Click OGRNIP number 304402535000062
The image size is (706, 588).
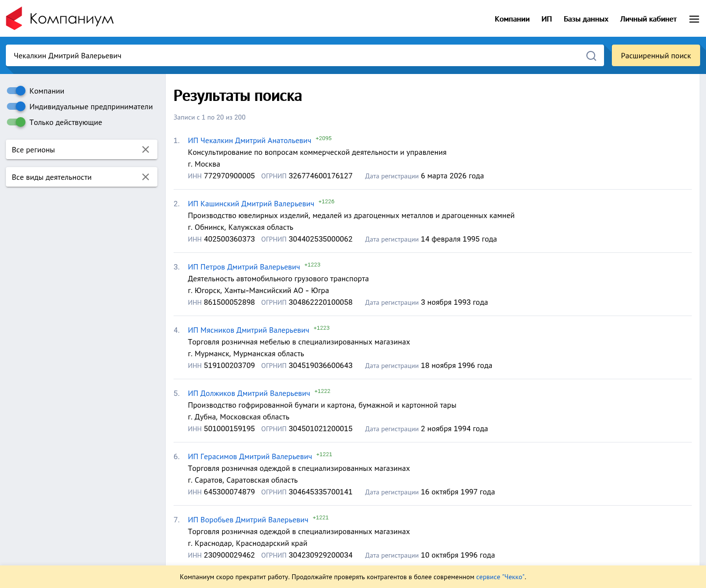[321, 239]
